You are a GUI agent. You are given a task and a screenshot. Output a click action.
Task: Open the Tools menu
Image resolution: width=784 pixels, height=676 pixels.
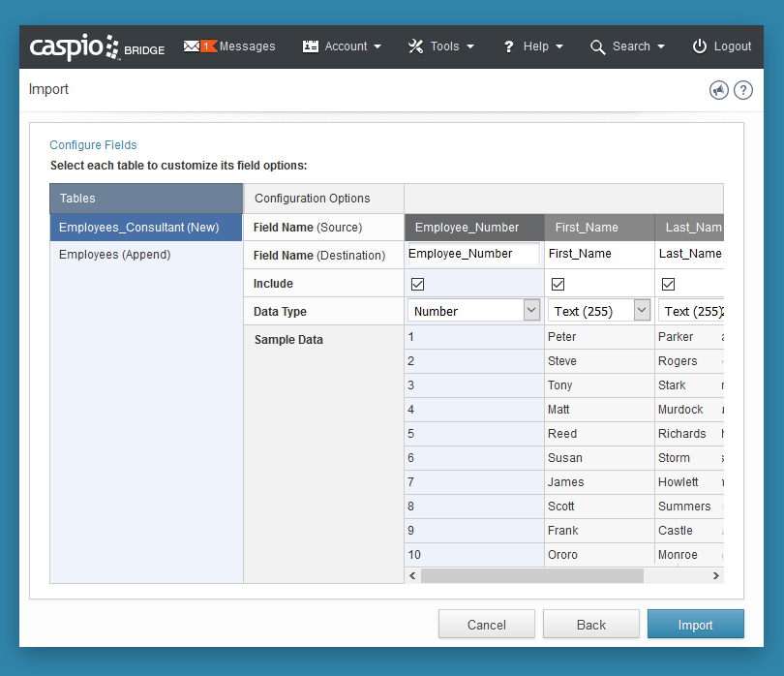[x=441, y=46]
